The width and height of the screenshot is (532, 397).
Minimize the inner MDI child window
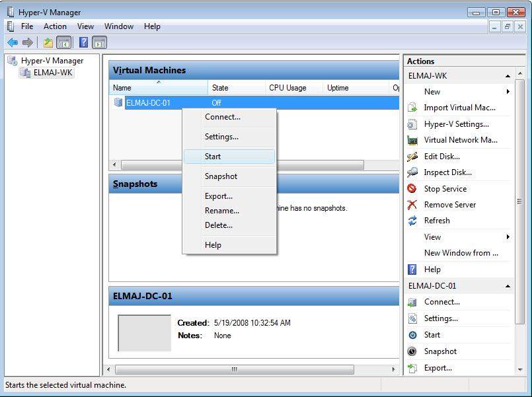tap(495, 26)
